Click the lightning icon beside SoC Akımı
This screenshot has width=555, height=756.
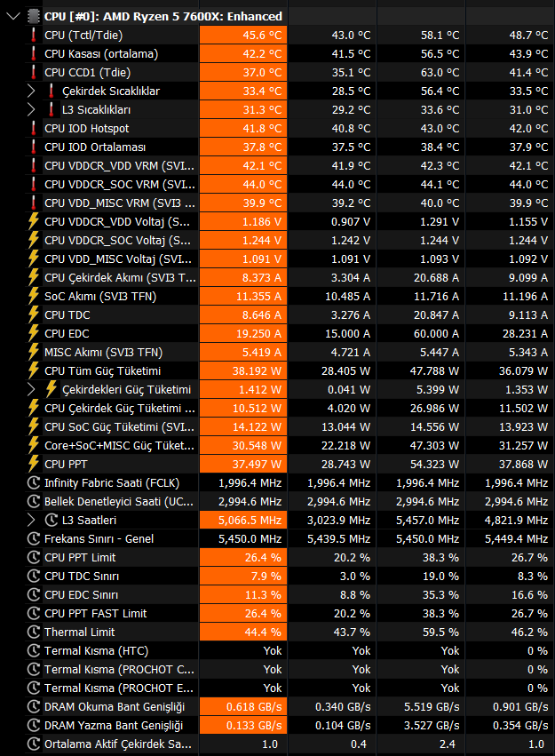click(33, 297)
